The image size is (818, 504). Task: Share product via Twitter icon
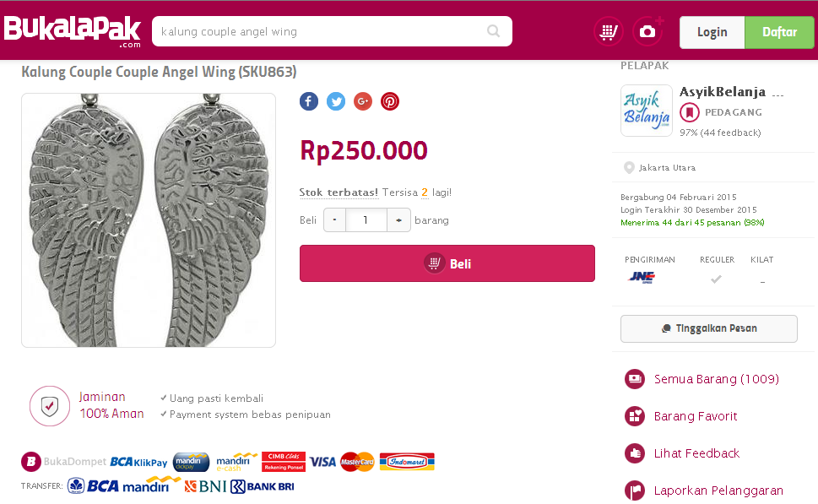click(x=336, y=101)
